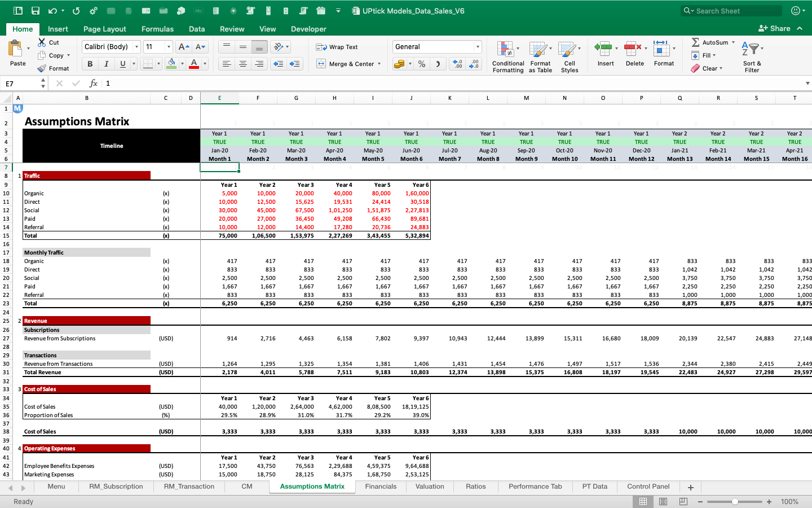This screenshot has height=508, width=812.
Task: Toggle Underline formatting
Action: [122, 64]
